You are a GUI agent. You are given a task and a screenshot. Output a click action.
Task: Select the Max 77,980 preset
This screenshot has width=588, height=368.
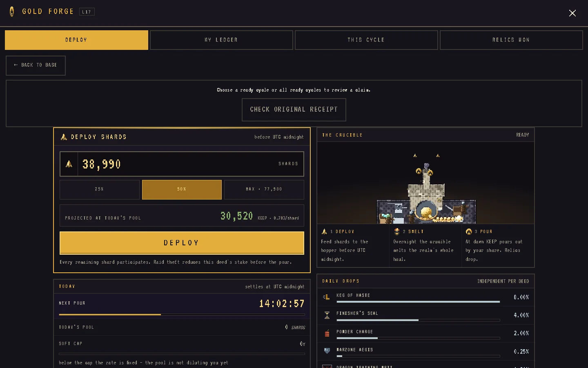point(264,189)
